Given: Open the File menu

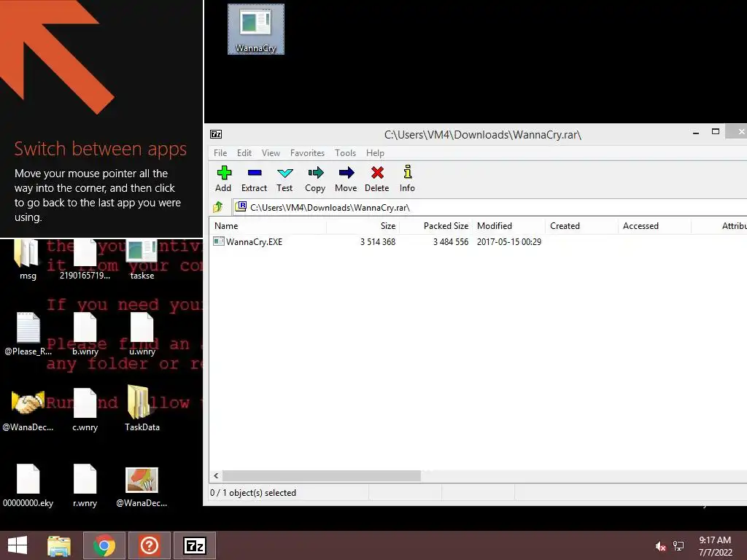Looking at the screenshot, I should pyautogui.click(x=220, y=153).
